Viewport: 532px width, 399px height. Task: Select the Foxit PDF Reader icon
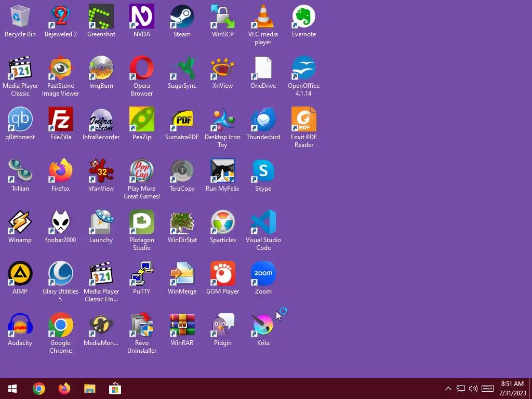tap(303, 119)
